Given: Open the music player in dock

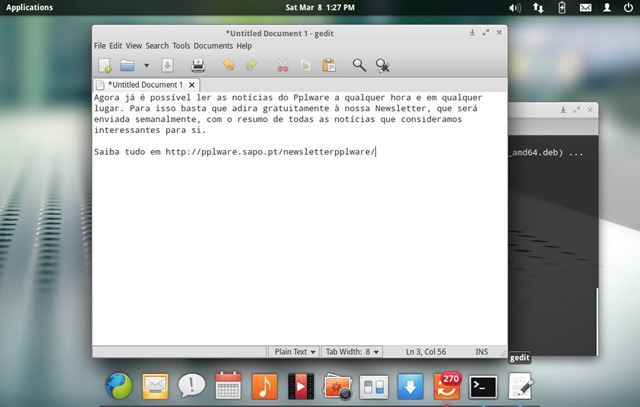Looking at the screenshot, I should [x=264, y=386].
